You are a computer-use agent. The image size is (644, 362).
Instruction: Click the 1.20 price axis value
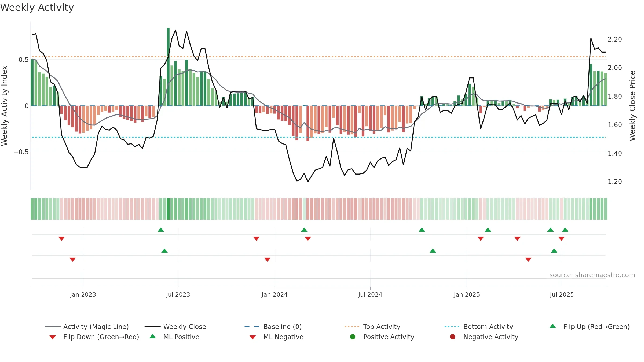tap(615, 182)
